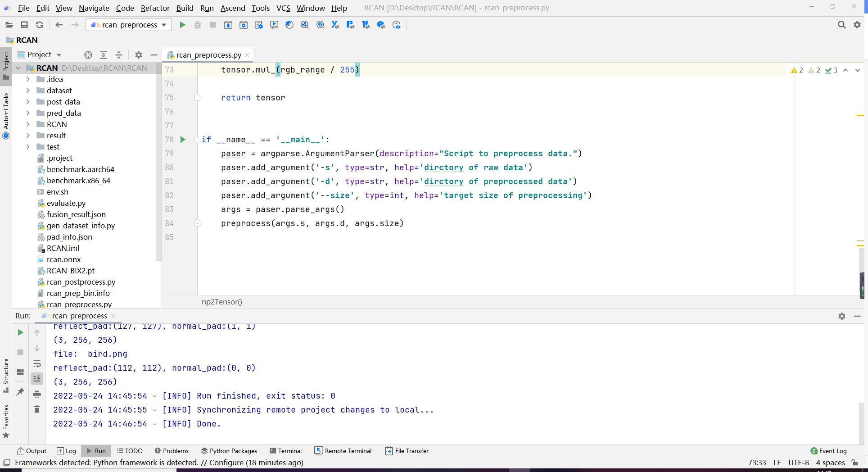This screenshot has height=472, width=868.
Task: Click LF line separator in status bar
Action: click(x=777, y=463)
